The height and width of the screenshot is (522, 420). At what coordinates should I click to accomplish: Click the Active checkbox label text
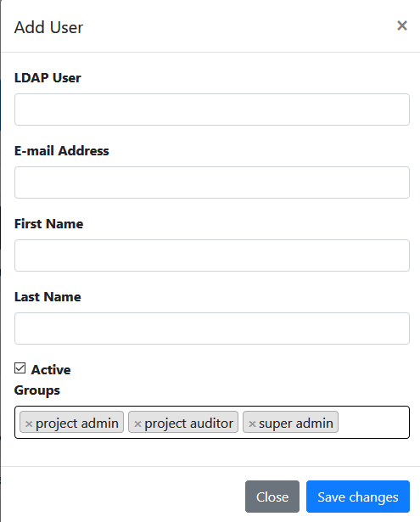point(51,369)
